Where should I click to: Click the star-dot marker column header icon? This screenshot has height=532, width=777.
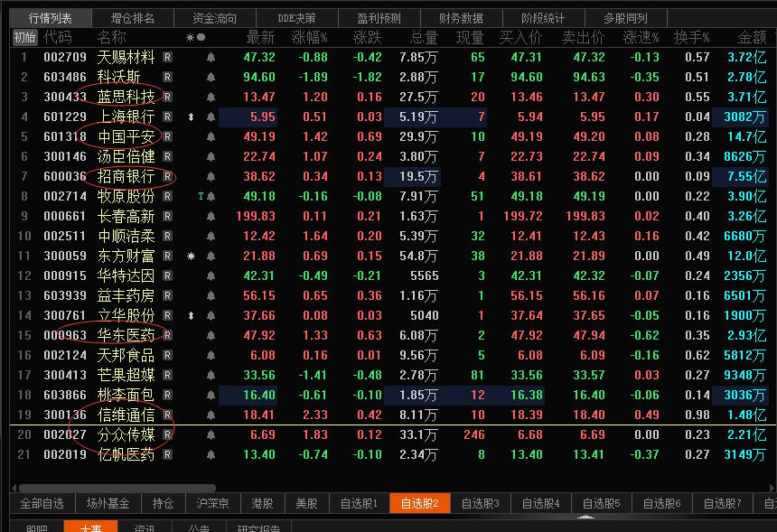[195, 37]
